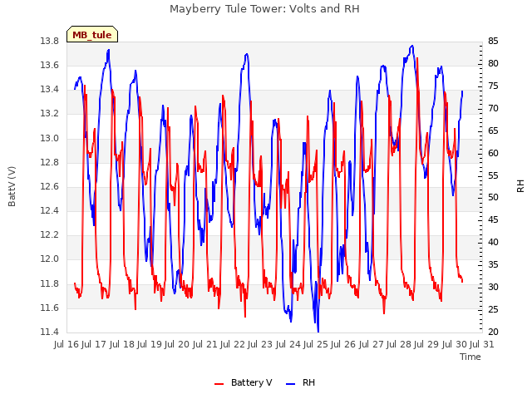Image resolution: width=532 pixels, height=399 pixels.
Task: Click the Jul 27 date tick
Action: point(372,344)
